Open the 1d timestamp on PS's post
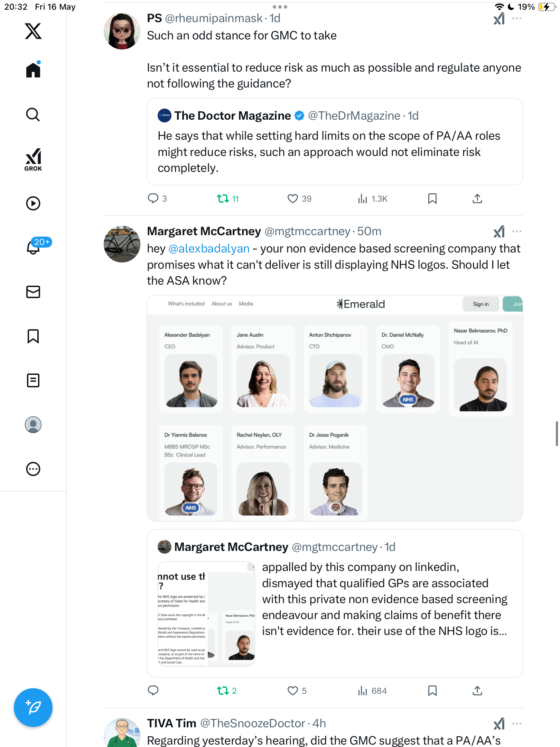Image resolution: width=560 pixels, height=747 pixels. pos(275,18)
